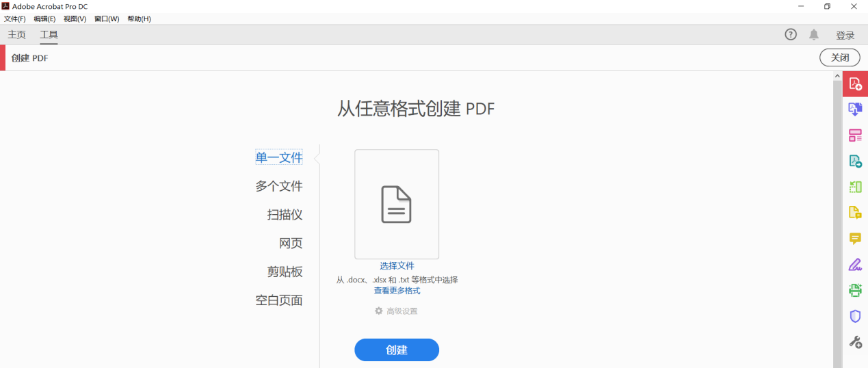Open the purple Fill & Sign pen icon
868x368 pixels.
click(x=855, y=265)
